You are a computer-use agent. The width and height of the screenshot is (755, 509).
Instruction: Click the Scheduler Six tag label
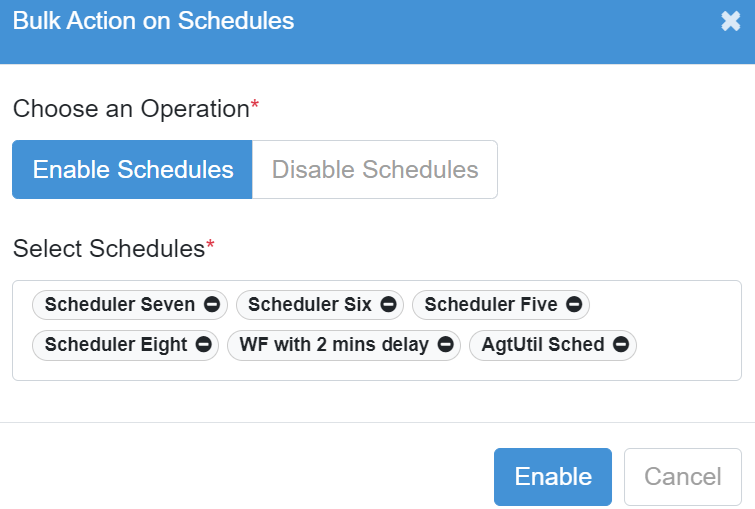[x=310, y=304]
